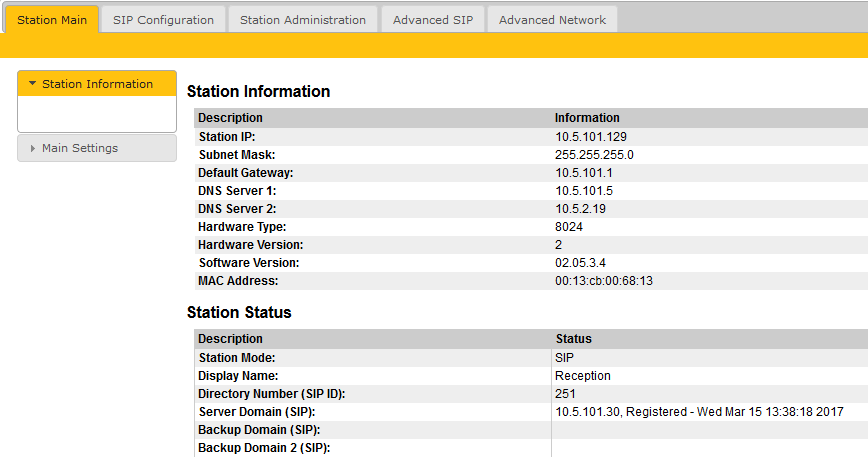Click the Directory Number value 251
Image resolution: width=868 pixels, height=461 pixels.
(x=565, y=394)
